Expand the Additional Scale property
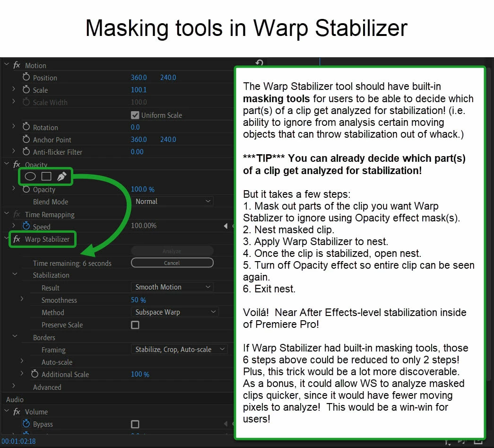The height and width of the screenshot is (448, 494). click(x=22, y=373)
